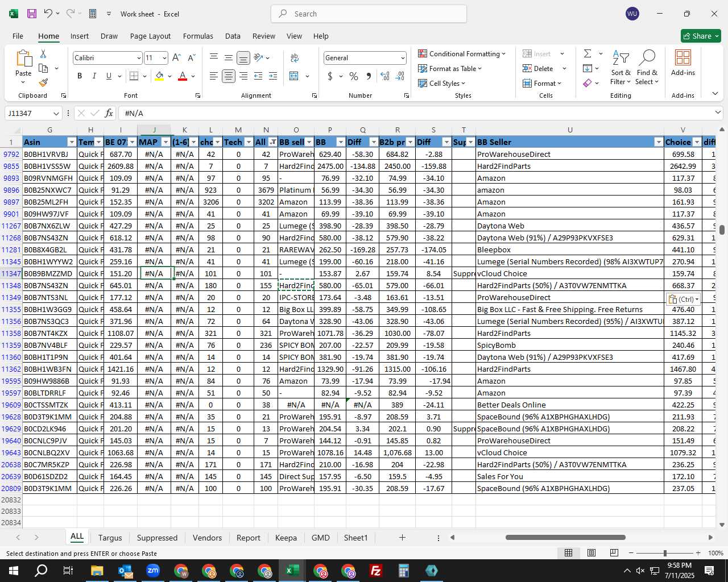Switch to the Suppressed sheet tab

coord(157,538)
